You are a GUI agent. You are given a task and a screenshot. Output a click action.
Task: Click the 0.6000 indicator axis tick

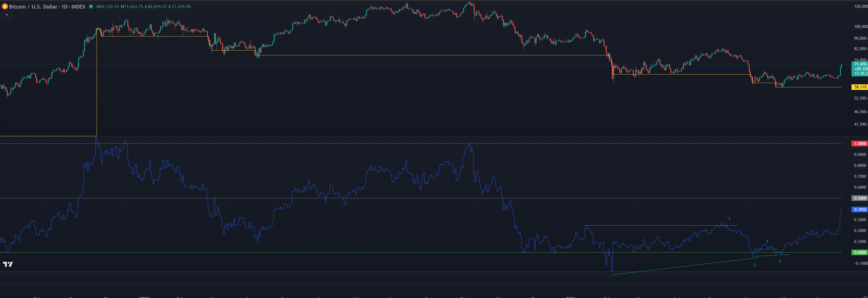tap(860, 187)
